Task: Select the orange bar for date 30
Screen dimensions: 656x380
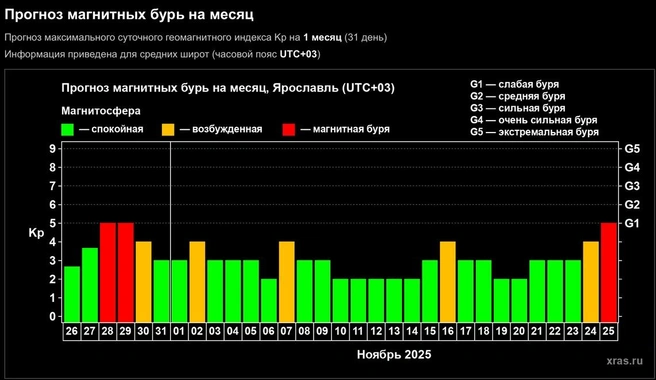Action: pos(144,282)
